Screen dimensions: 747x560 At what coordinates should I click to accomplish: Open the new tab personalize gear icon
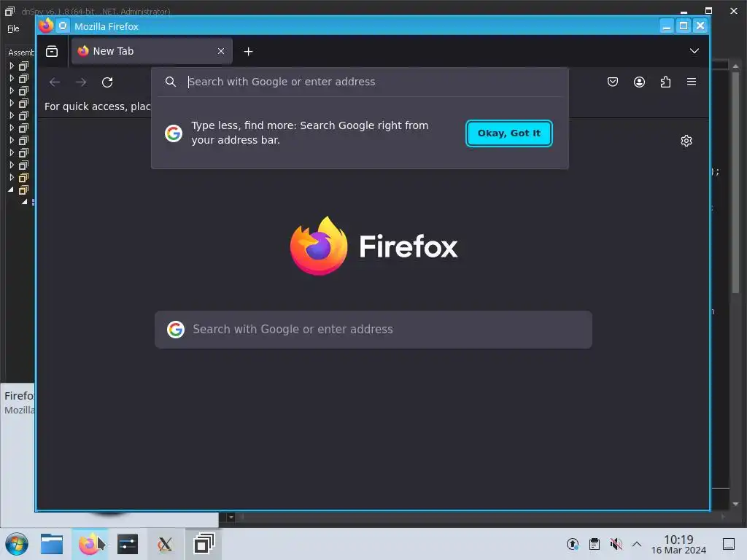click(x=686, y=141)
